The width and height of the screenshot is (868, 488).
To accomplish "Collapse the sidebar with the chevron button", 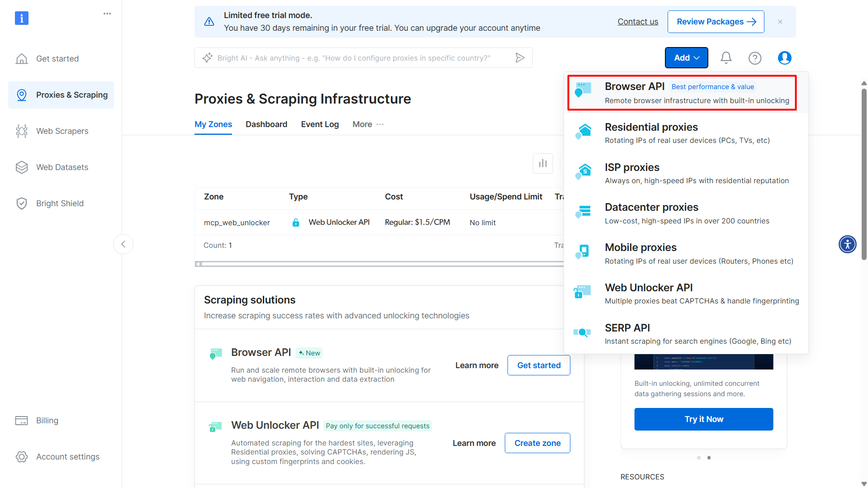I will pyautogui.click(x=123, y=244).
